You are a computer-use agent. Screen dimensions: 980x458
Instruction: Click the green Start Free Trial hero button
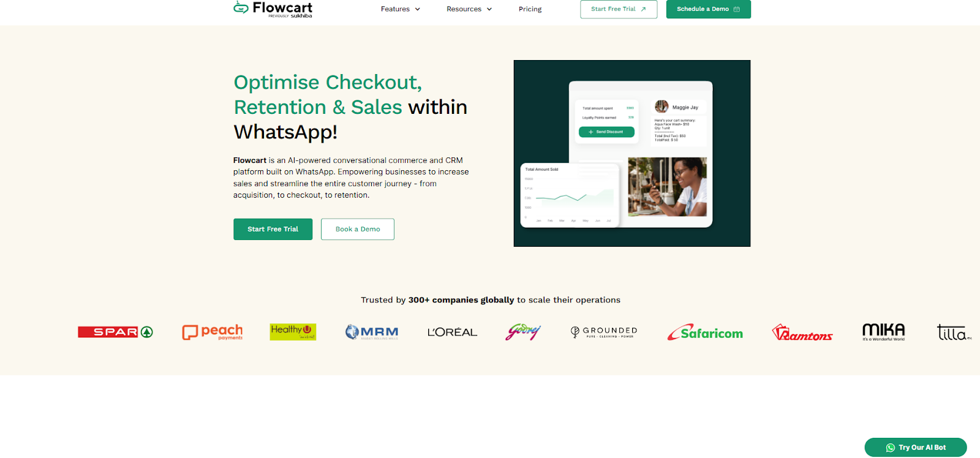click(x=273, y=229)
